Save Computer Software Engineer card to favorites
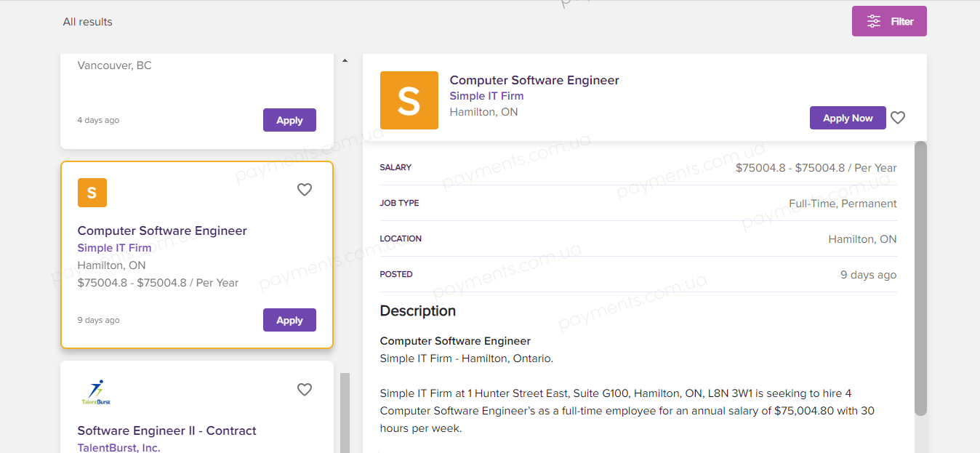Screen dimensions: 980x453 [305, 190]
